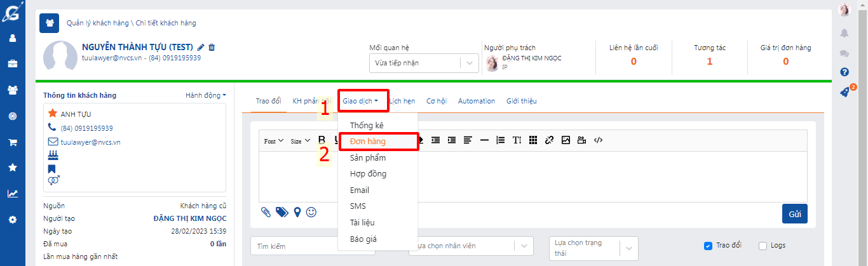Insert a horizontal line in editor
The width and height of the screenshot is (868, 266).
coord(484,140)
